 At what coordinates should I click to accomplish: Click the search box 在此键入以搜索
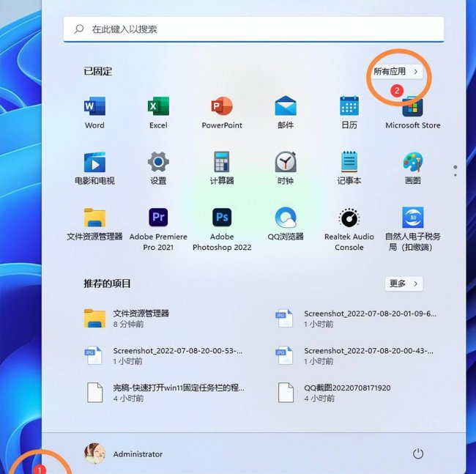[x=253, y=29]
